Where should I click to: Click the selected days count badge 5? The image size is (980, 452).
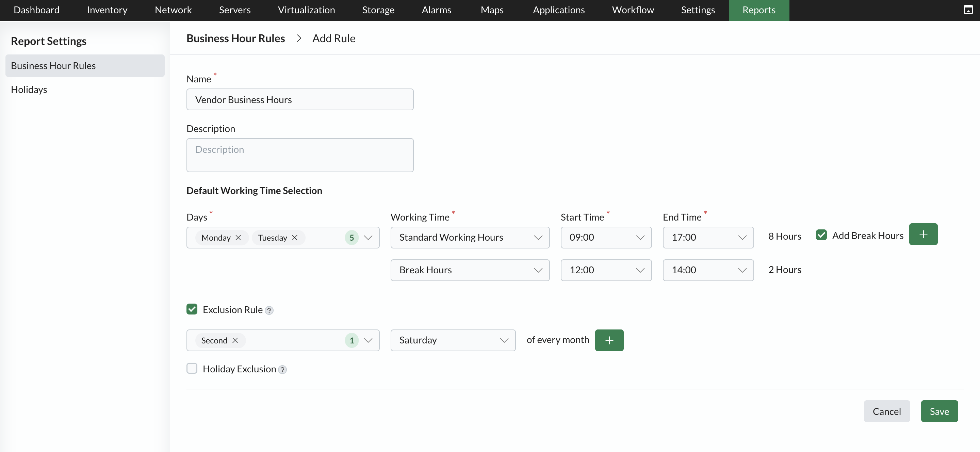[x=352, y=238]
